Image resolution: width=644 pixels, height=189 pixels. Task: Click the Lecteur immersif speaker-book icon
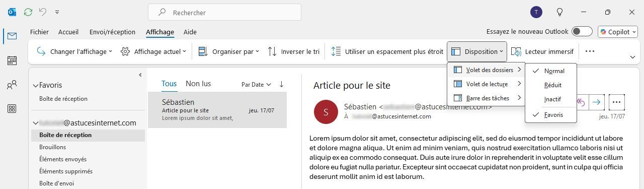coord(516,51)
